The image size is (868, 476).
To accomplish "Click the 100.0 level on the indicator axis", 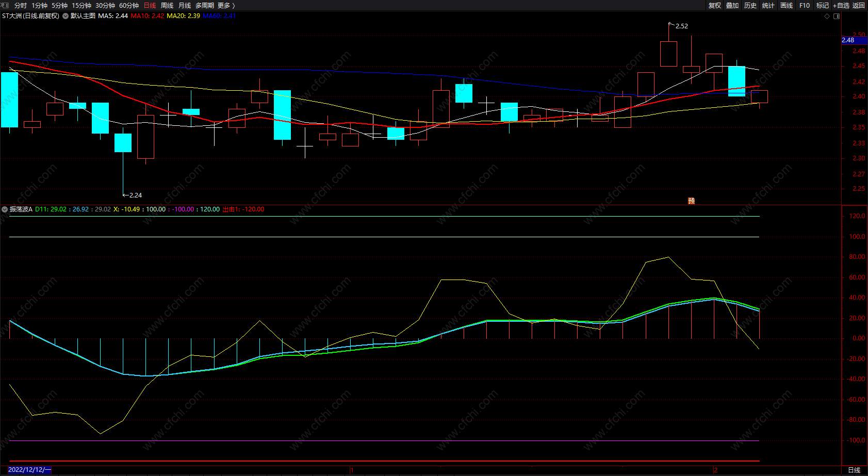I will 857,237.
